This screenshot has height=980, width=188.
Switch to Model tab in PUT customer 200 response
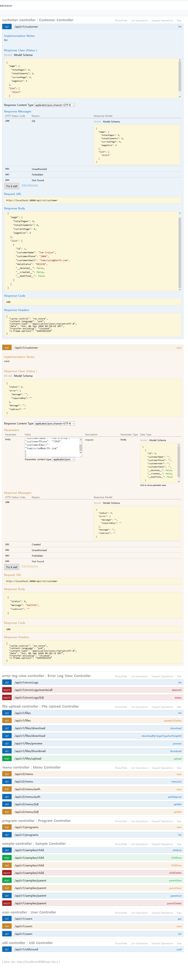pos(97,503)
